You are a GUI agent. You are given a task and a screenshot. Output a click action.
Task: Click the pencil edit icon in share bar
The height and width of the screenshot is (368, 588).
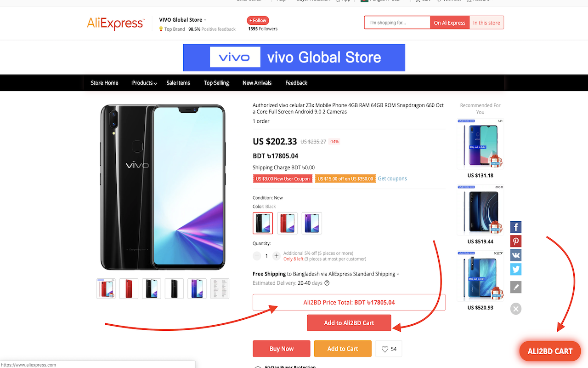pos(516,287)
